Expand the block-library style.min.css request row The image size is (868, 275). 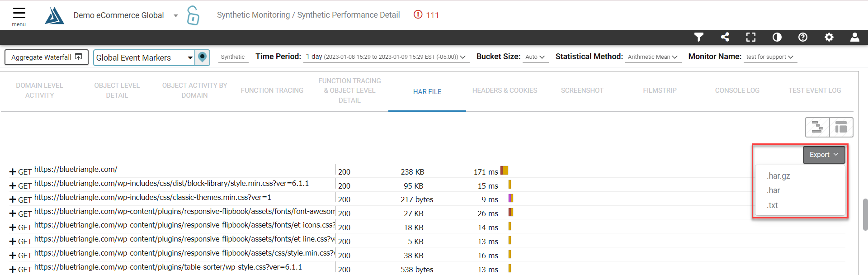13,186
